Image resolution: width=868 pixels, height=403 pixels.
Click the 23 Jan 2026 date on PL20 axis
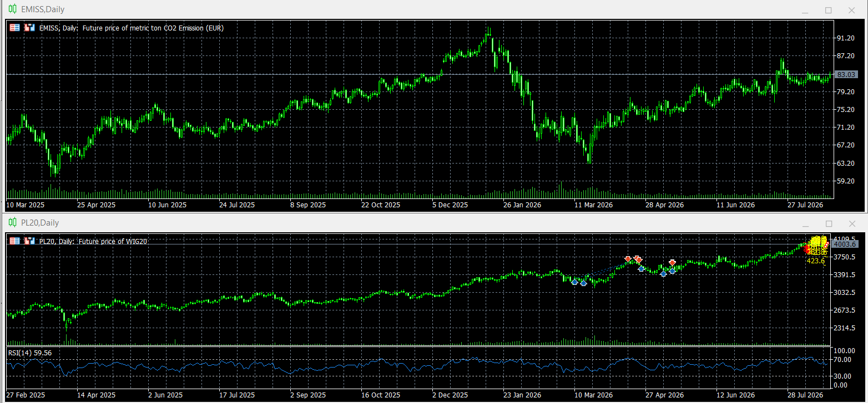(x=522, y=395)
